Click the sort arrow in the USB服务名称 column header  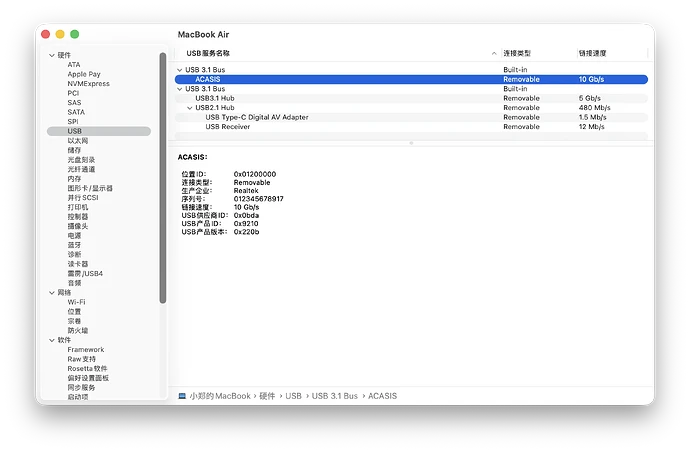pyautogui.click(x=494, y=53)
